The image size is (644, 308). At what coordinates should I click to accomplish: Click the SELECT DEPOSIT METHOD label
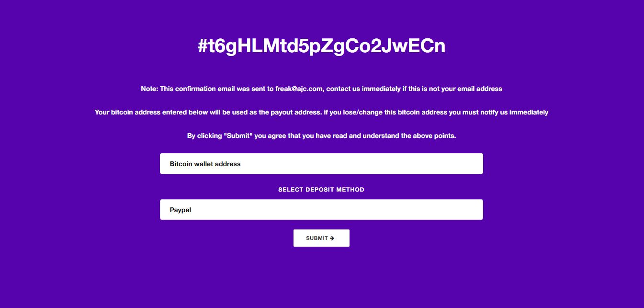321,190
